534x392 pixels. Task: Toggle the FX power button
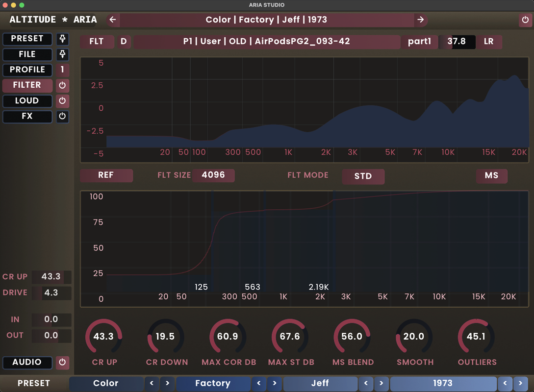(x=62, y=117)
